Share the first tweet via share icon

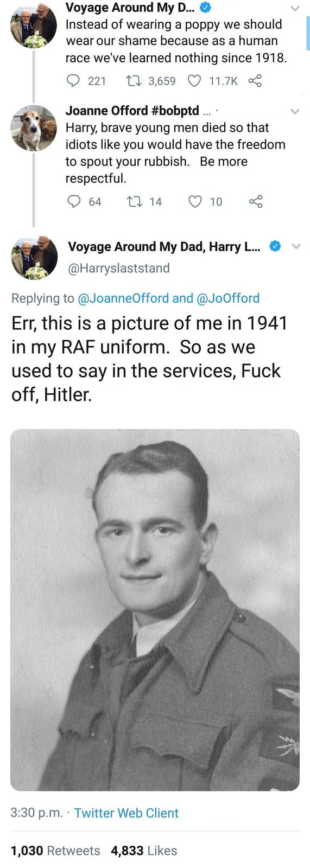pyautogui.click(x=255, y=81)
